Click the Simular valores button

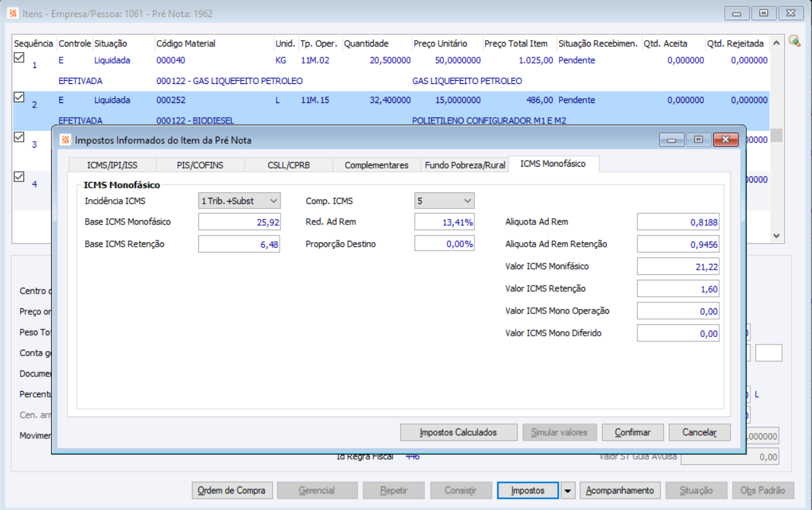coord(560,432)
